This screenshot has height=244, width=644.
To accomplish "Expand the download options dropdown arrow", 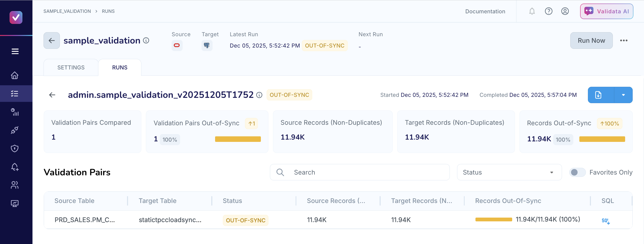I will [x=623, y=95].
